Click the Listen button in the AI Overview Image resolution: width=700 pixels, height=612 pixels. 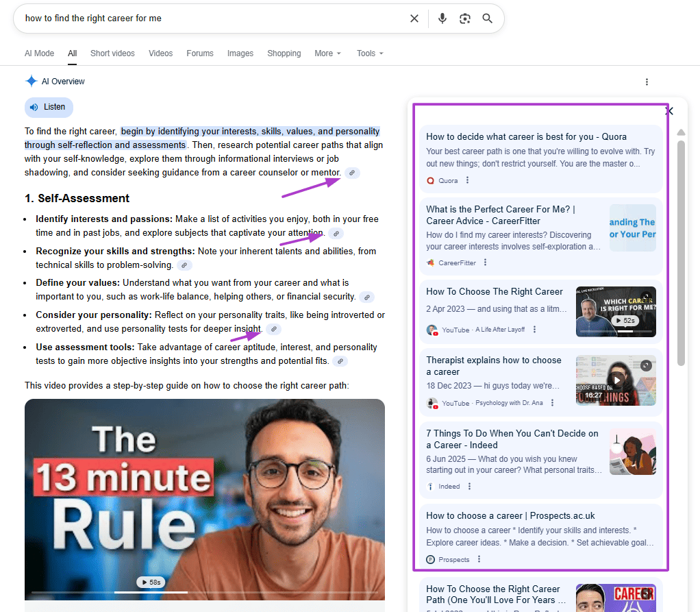49,107
